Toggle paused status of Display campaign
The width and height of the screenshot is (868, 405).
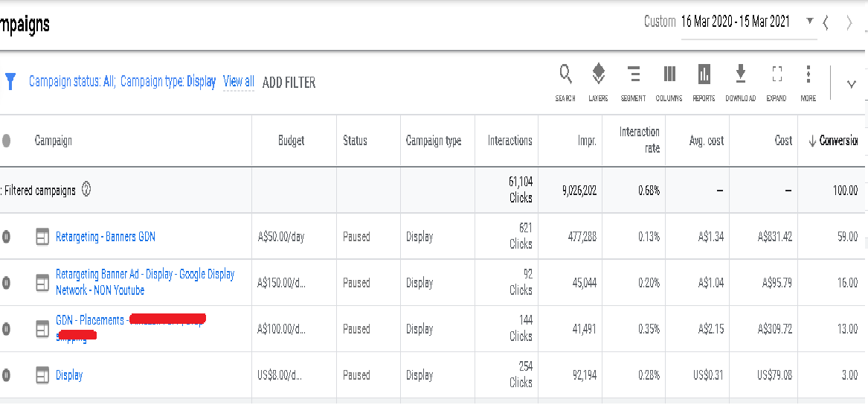(6, 376)
